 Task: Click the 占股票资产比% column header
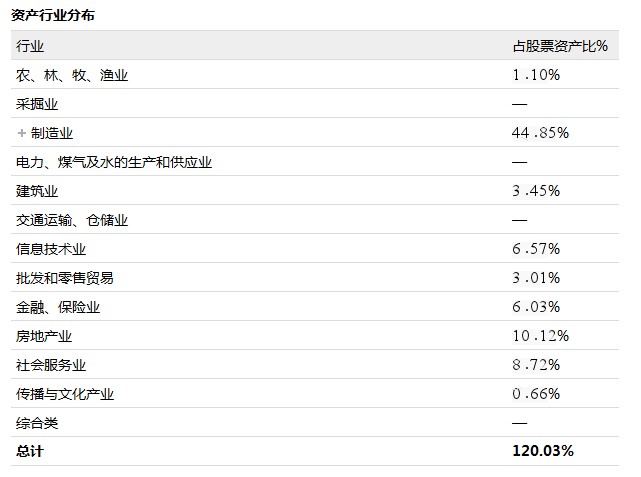point(560,46)
